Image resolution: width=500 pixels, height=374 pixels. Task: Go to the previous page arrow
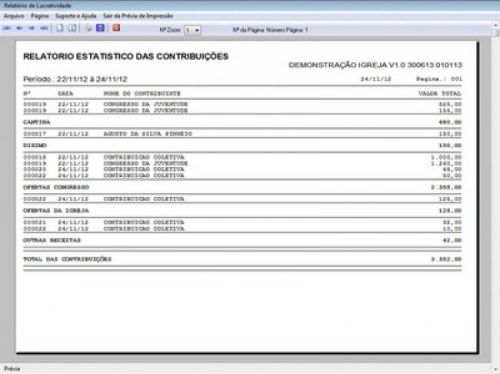click(x=19, y=28)
